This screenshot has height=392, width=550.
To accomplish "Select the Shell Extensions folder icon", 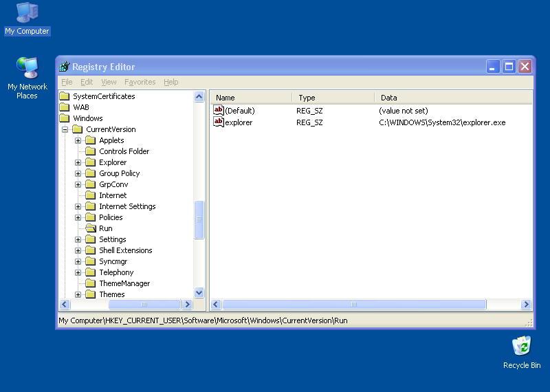I will 91,250.
